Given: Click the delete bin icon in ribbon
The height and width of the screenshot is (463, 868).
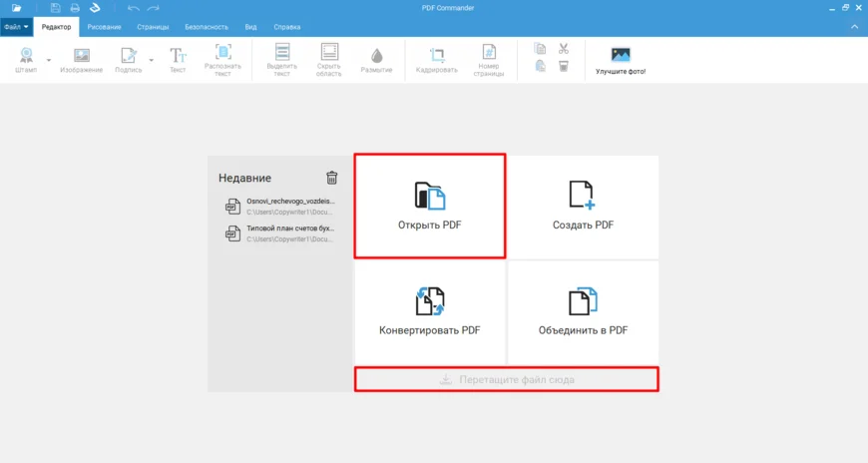Looking at the screenshot, I should point(564,67).
